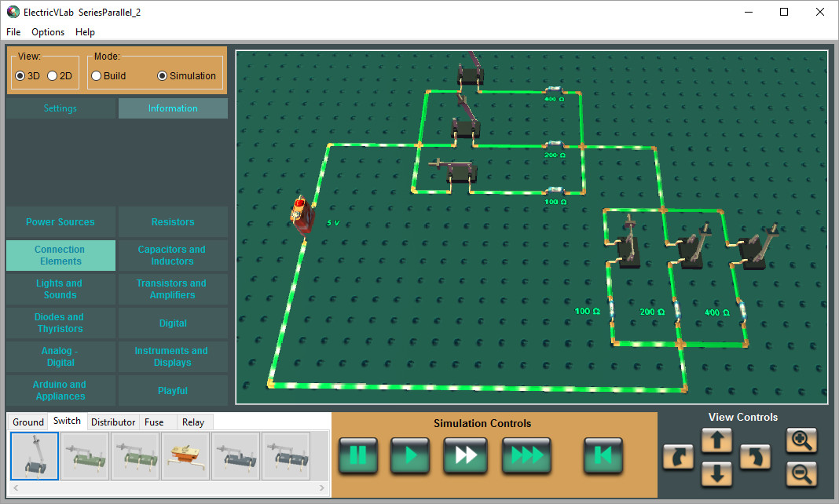Switch to the Relay tab
This screenshot has width=839, height=504.
[193, 422]
